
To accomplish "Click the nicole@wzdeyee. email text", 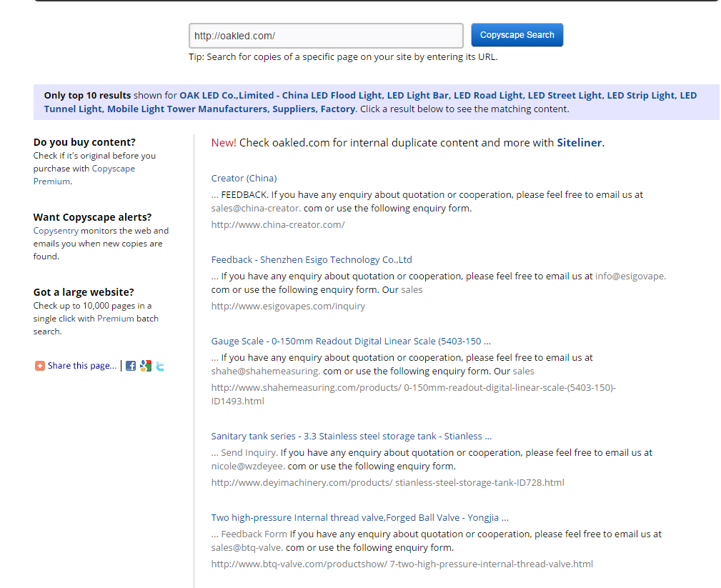I will [248, 466].
